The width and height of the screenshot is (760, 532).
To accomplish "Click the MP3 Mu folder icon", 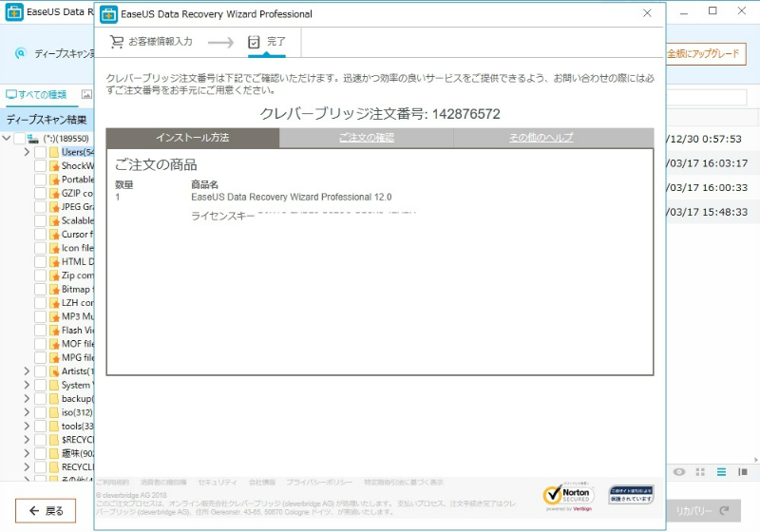I will coord(54,316).
